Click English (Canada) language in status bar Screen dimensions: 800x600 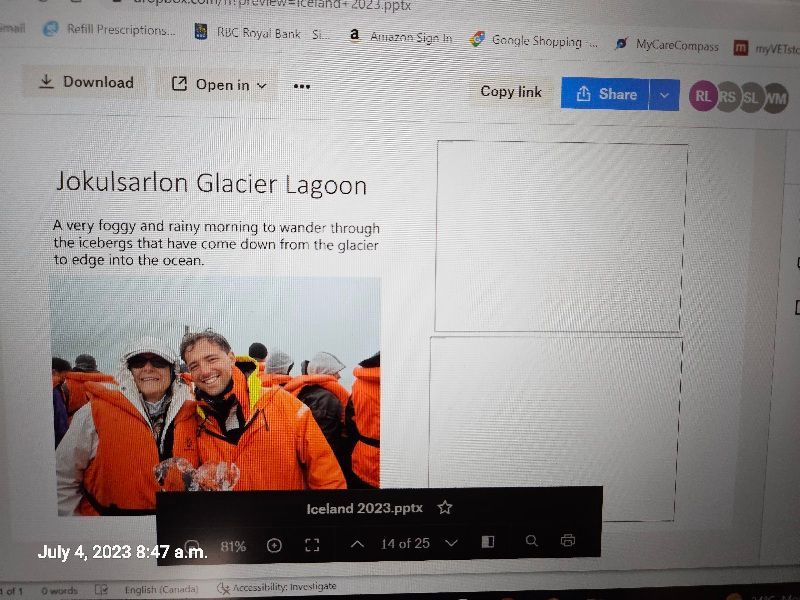click(161, 589)
